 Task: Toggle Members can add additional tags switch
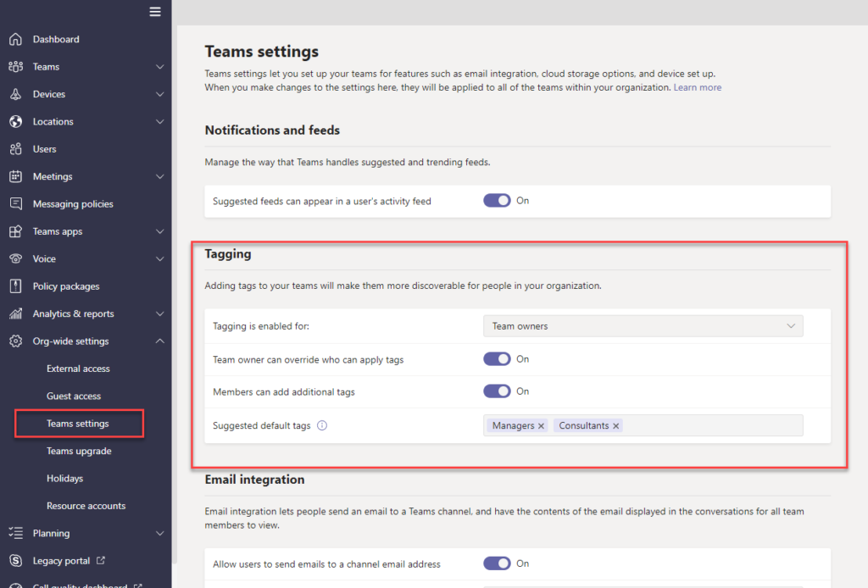click(x=497, y=391)
